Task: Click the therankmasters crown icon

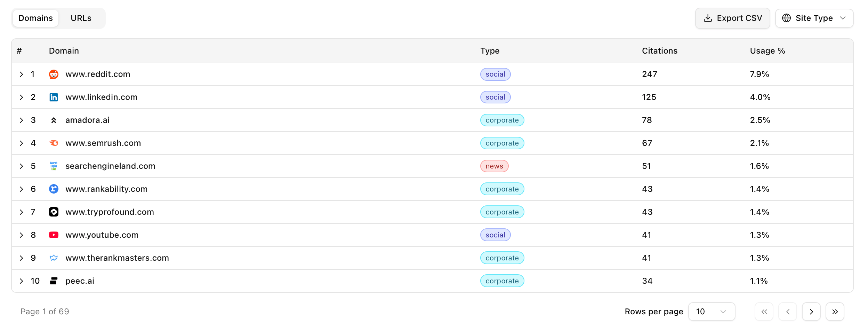Action: click(x=54, y=258)
